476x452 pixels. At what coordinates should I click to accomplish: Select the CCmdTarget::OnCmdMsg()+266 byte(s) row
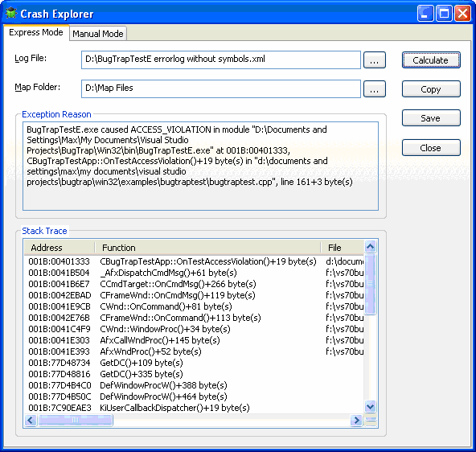pos(194,284)
